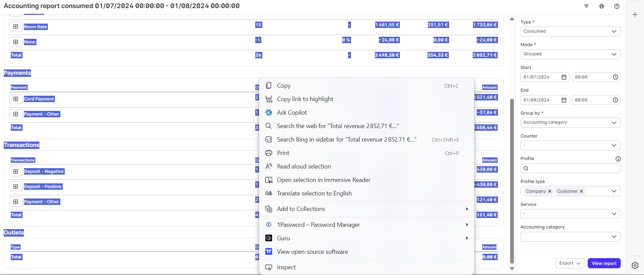Click the View report button
This screenshot has width=644, height=275.
coord(604,263)
